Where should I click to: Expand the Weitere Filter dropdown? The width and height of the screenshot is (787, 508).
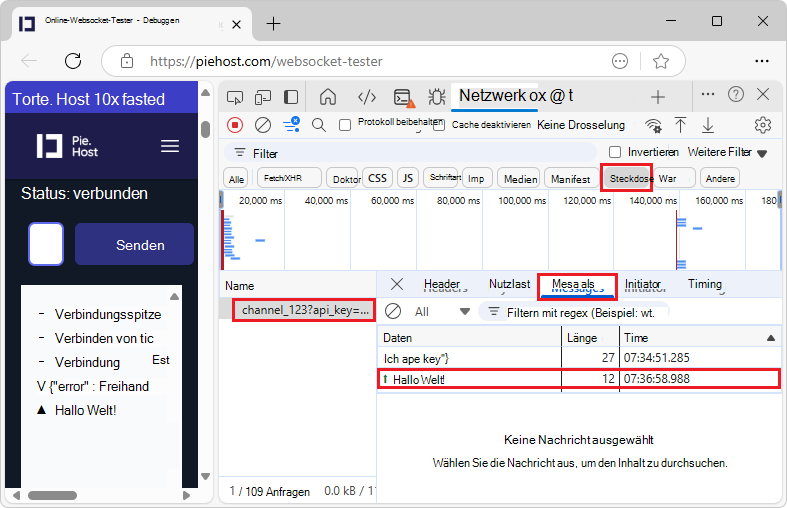pos(727,152)
